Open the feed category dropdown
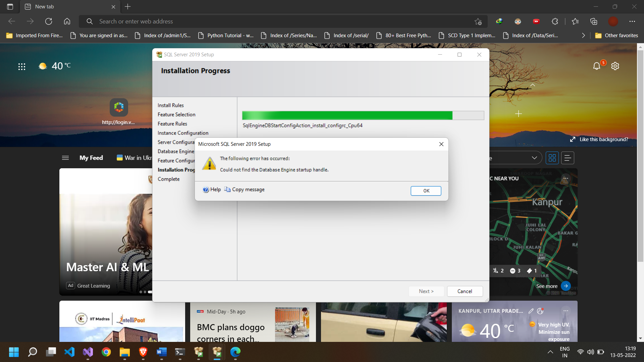This screenshot has width=644, height=362. [x=534, y=158]
